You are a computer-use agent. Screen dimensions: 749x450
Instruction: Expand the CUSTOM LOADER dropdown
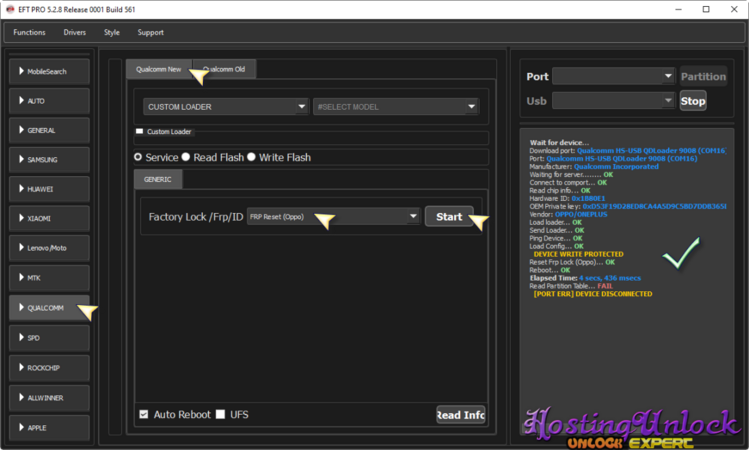[225, 107]
